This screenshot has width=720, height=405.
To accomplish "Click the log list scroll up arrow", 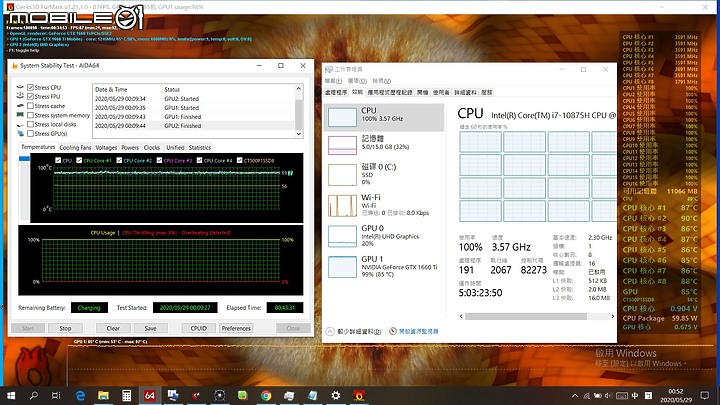I will click(x=298, y=89).
